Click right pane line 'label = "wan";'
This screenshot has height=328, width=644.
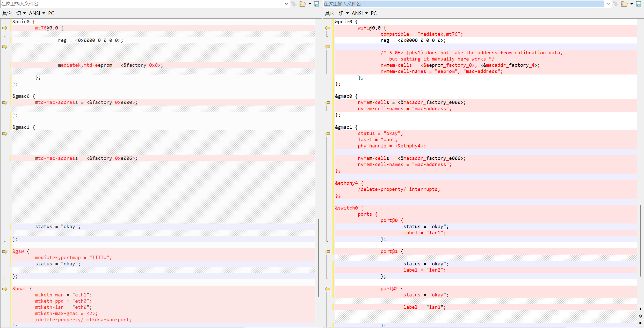(x=378, y=140)
